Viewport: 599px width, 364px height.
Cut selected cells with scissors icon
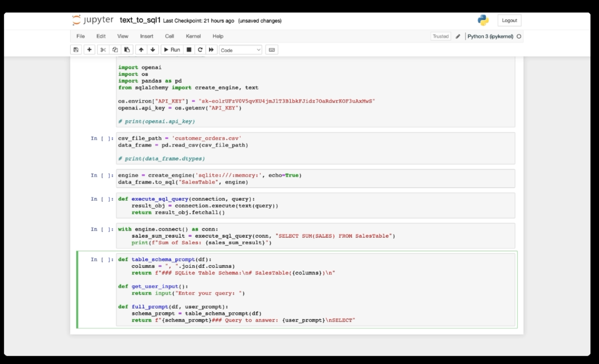pyautogui.click(x=103, y=50)
